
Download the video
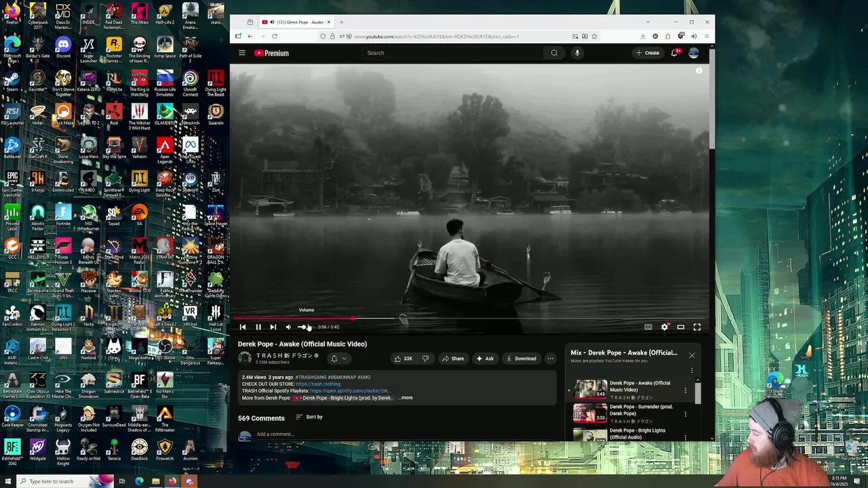(x=521, y=359)
